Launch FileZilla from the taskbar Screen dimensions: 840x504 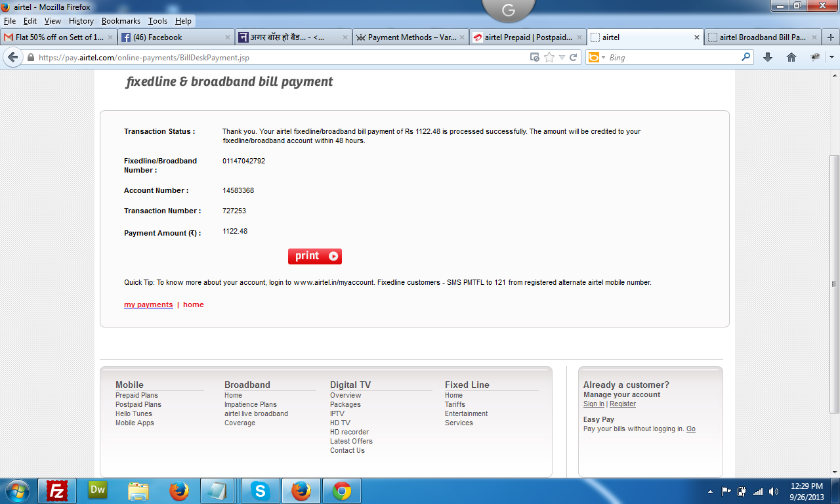(58, 491)
